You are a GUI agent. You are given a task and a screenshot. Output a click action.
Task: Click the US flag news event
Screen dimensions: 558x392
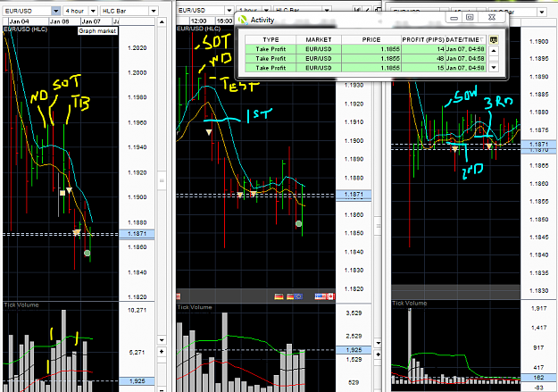(321, 296)
